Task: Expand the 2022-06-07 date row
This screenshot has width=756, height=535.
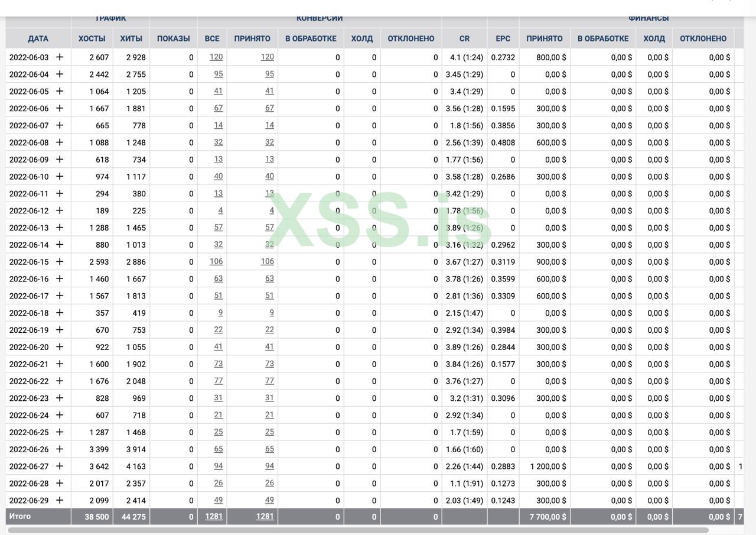Action: click(60, 125)
